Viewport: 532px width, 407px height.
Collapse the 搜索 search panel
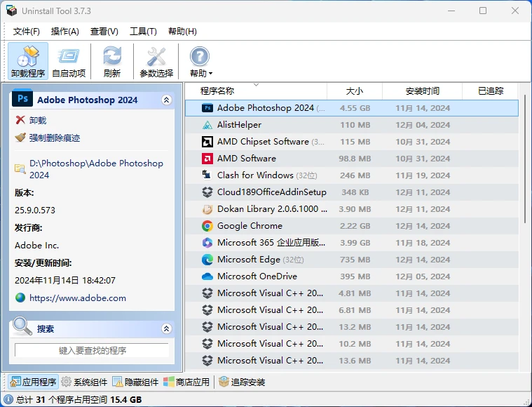point(166,328)
